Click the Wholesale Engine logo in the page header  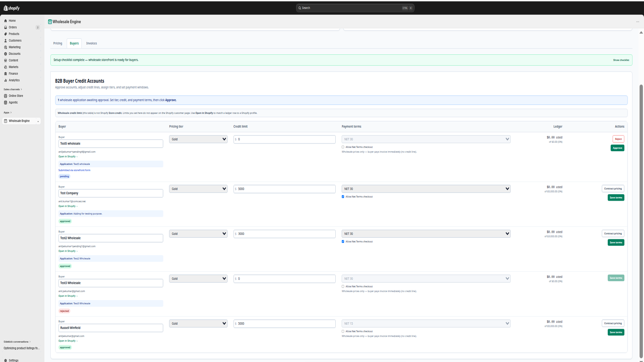(x=50, y=22)
